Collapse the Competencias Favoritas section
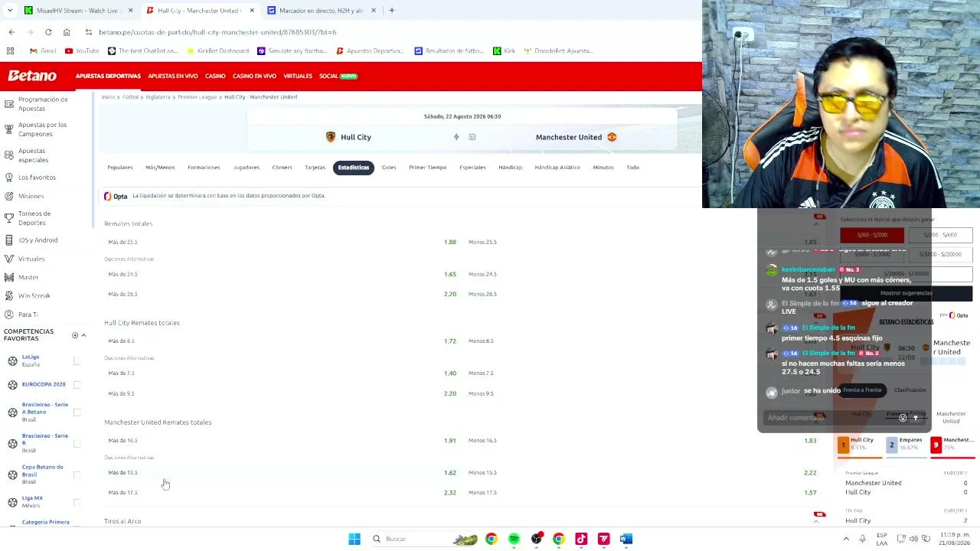 (x=83, y=335)
